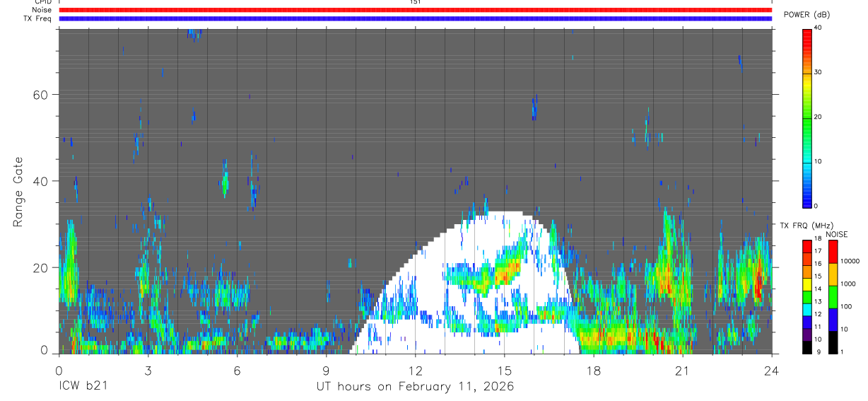Screen dimensions: 868x401
Task: Click the 18 value on TX frequency scale
Action: point(818,239)
